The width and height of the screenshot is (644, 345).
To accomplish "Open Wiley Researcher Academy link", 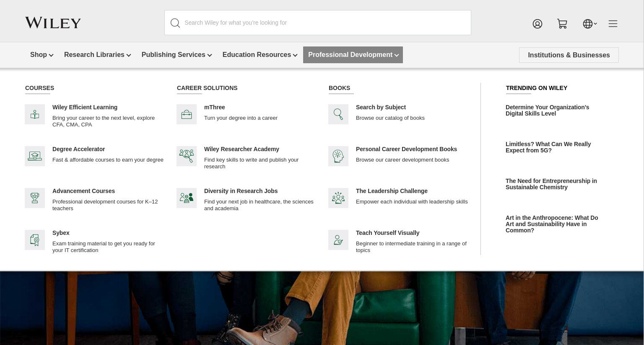I will 241,149.
